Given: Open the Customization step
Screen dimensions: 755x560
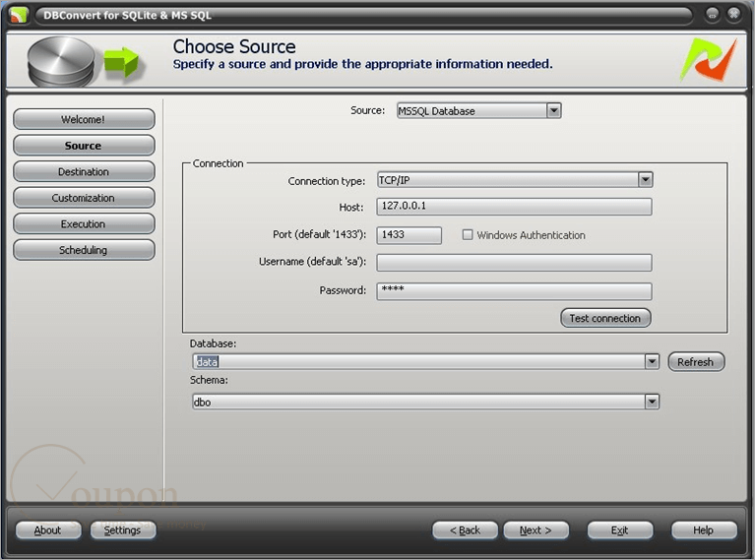Looking at the screenshot, I should point(84,198).
